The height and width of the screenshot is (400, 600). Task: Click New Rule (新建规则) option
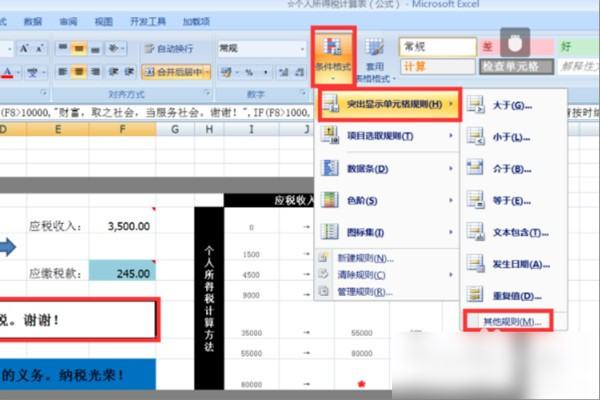tap(376, 258)
